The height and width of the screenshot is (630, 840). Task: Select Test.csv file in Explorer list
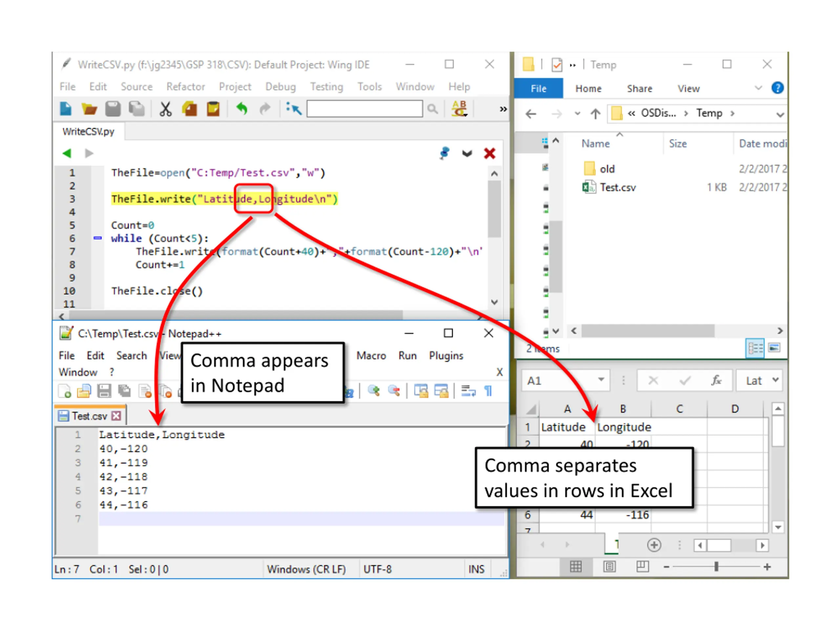click(618, 187)
